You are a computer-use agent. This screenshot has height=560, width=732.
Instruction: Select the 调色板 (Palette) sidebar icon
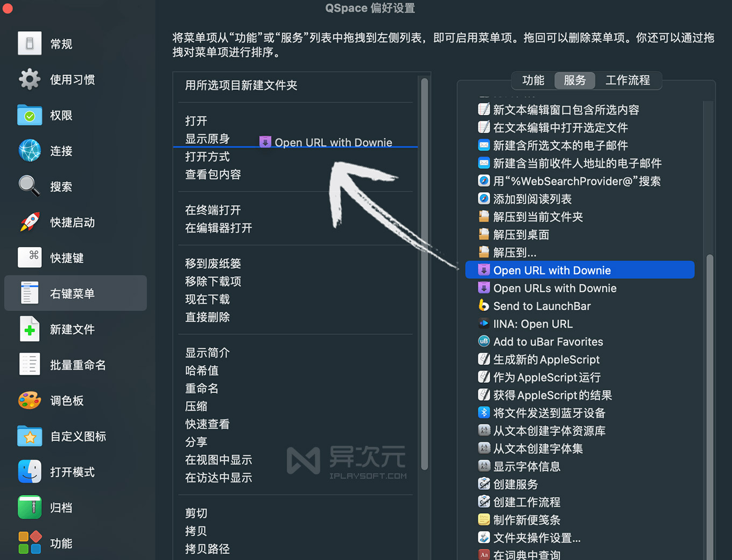point(30,401)
